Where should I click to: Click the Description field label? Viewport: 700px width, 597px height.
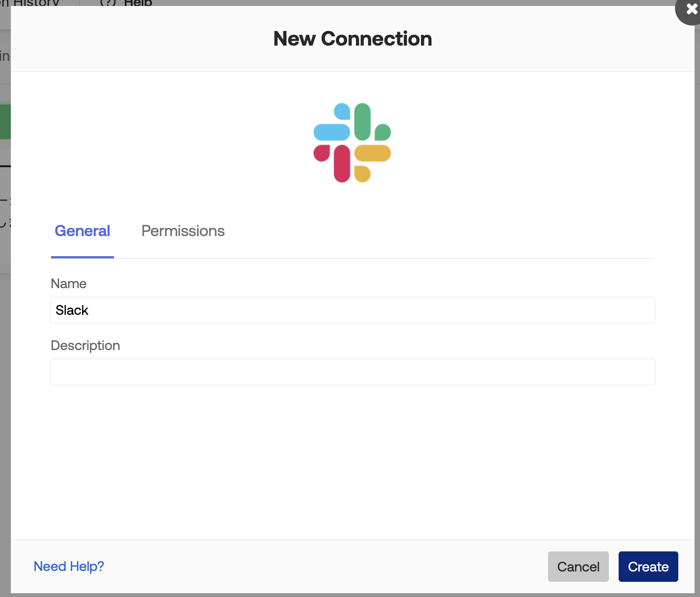click(x=85, y=346)
